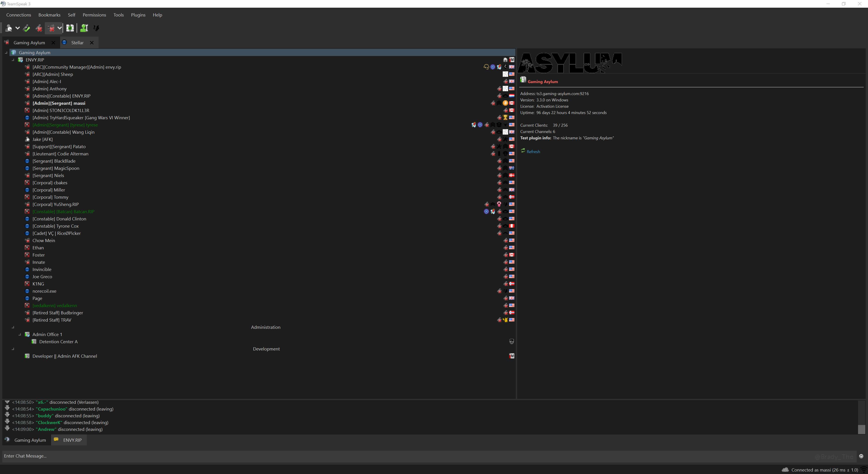The height and width of the screenshot is (474, 868).
Task: Click the moderated M icon on Developer channel
Action: click(x=512, y=356)
